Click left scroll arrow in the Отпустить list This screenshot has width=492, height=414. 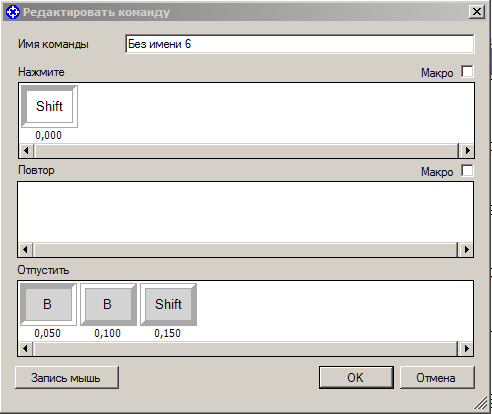coord(25,349)
